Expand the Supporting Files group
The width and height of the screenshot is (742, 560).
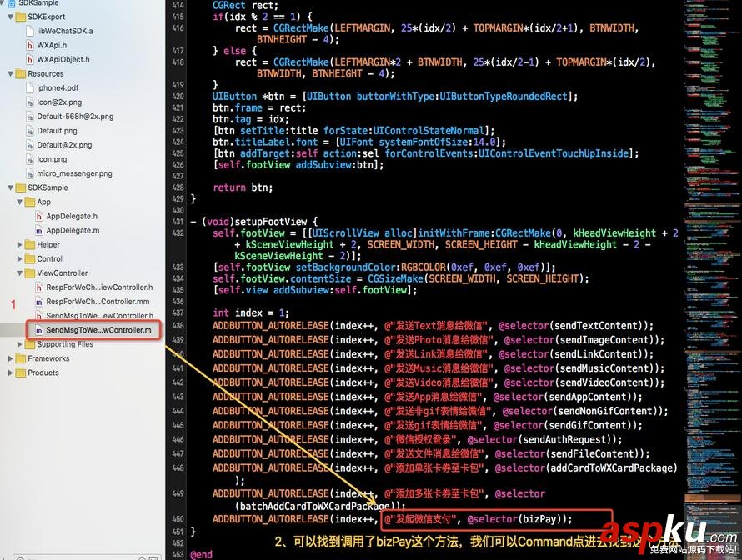point(20,344)
